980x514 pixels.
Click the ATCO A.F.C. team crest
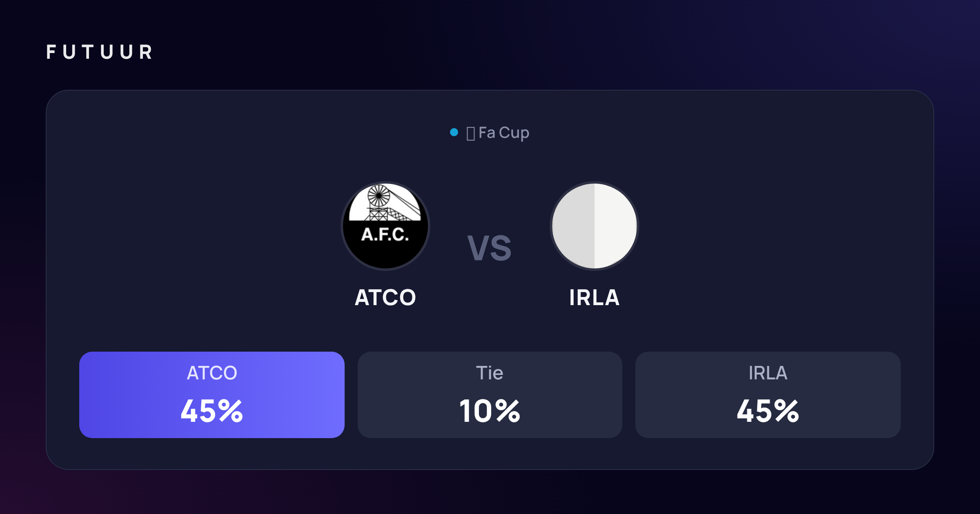[385, 226]
